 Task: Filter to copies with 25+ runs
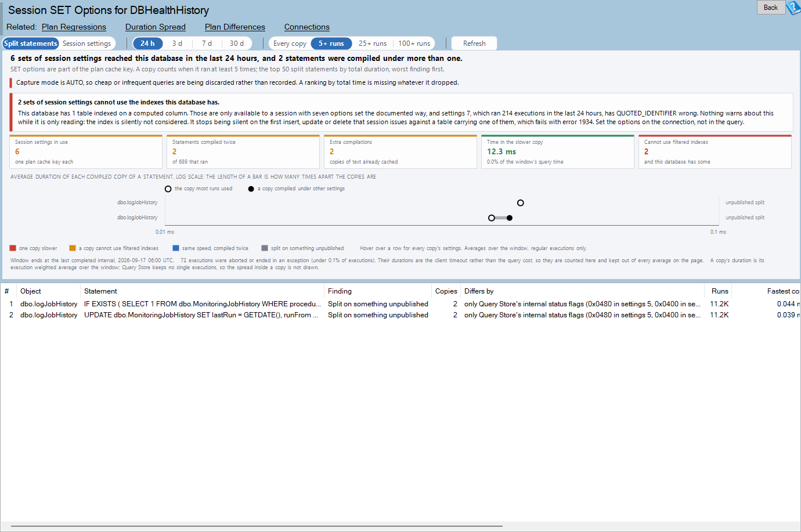373,44
